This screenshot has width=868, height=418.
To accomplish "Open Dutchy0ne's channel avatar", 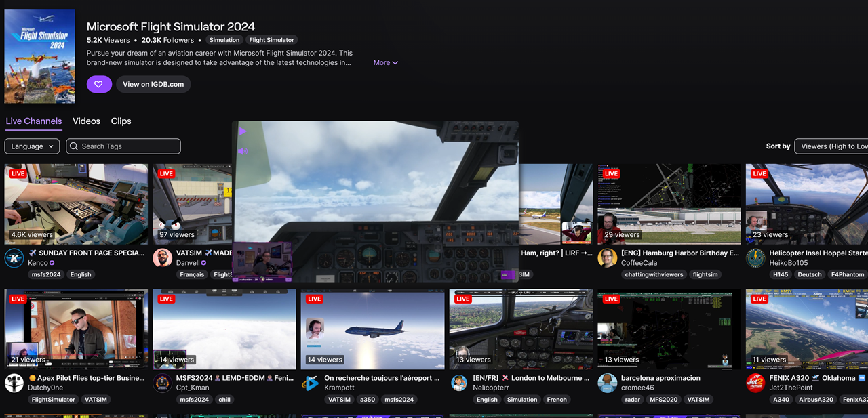I will (14, 383).
